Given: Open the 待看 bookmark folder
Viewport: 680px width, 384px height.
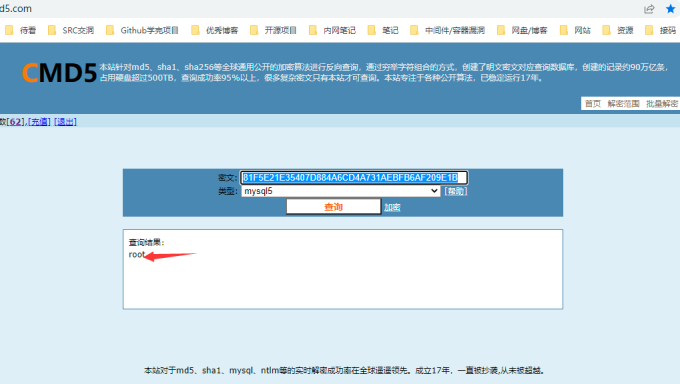Looking at the screenshot, I should [20, 30].
